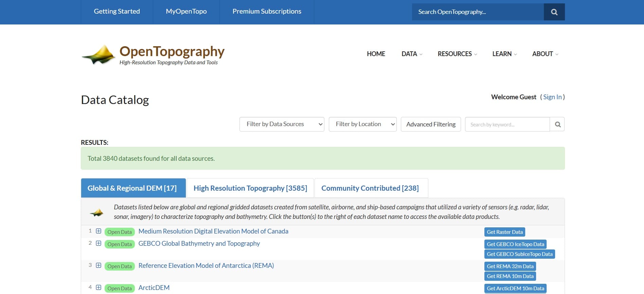Open the RESOURCES navigation menu

457,54
